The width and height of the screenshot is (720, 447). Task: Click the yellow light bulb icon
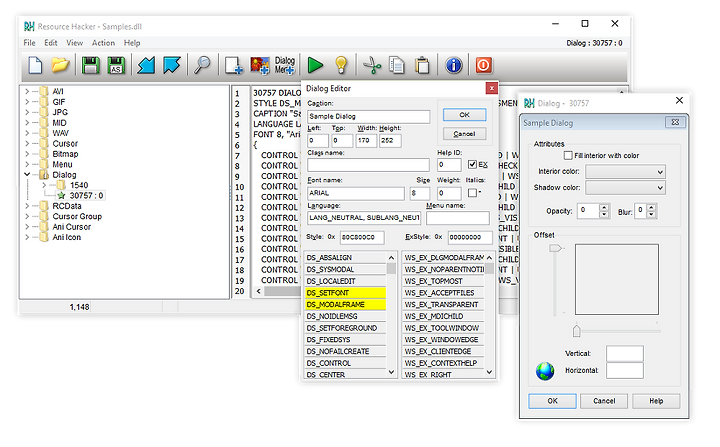click(341, 65)
